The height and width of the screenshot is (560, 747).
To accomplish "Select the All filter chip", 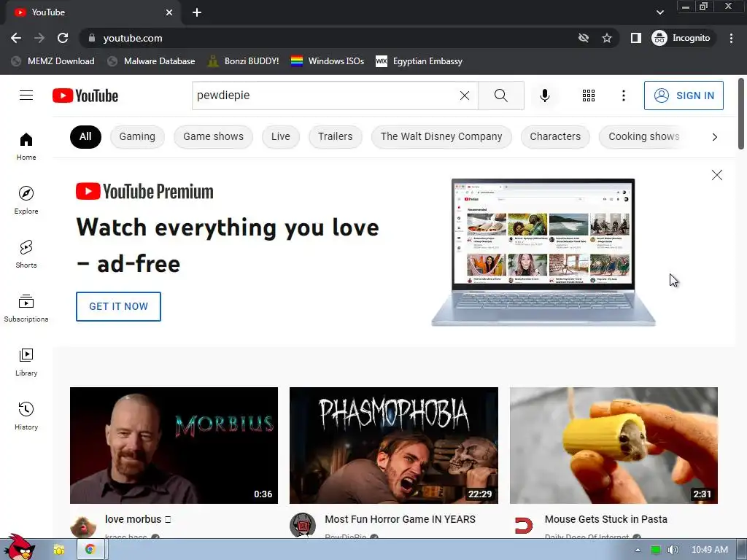I will tap(85, 136).
